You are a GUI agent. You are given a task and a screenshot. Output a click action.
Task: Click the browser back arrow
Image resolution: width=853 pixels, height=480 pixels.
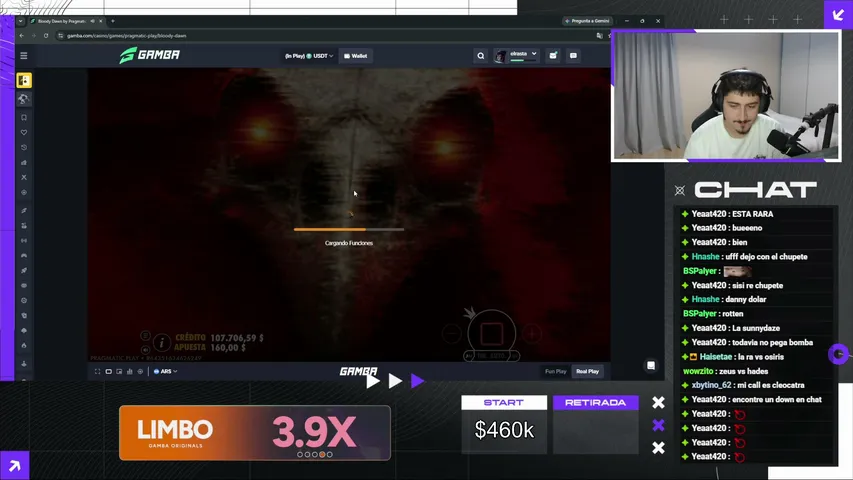pyautogui.click(x=22, y=36)
